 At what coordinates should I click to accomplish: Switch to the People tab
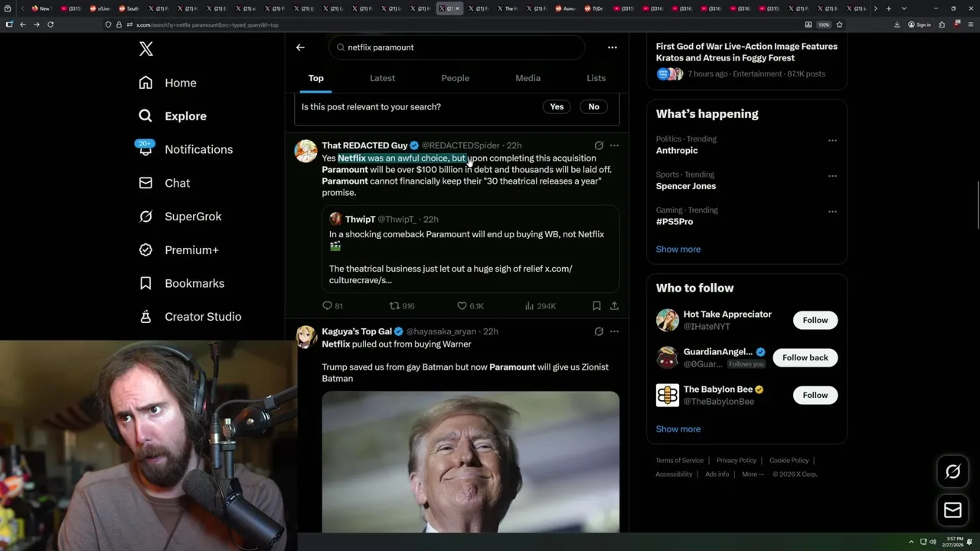pyautogui.click(x=455, y=78)
